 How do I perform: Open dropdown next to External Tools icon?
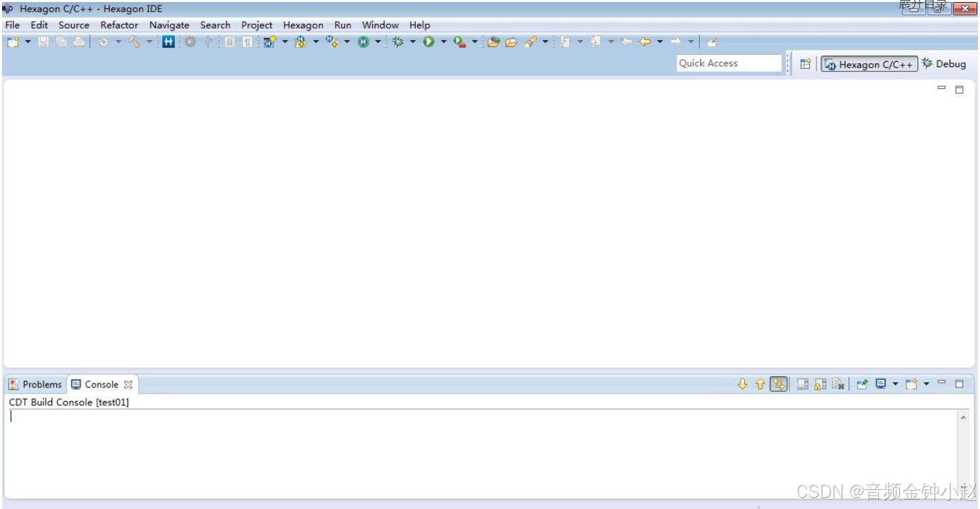[475, 42]
